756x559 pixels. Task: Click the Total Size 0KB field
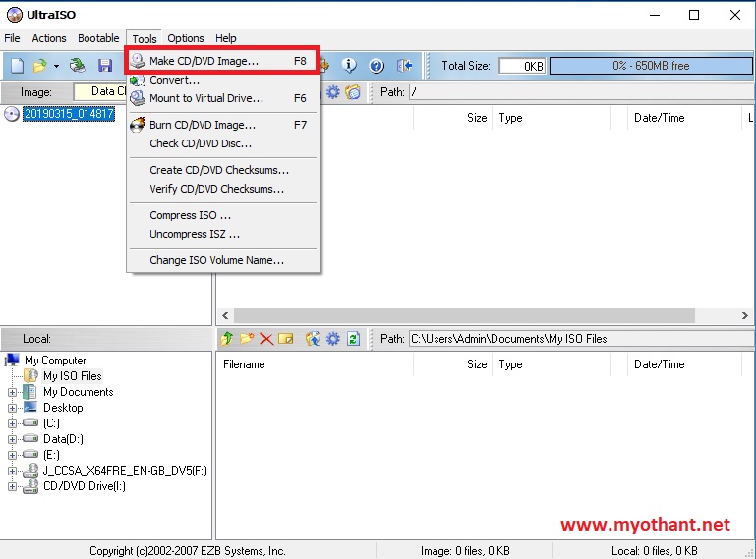[x=523, y=66]
